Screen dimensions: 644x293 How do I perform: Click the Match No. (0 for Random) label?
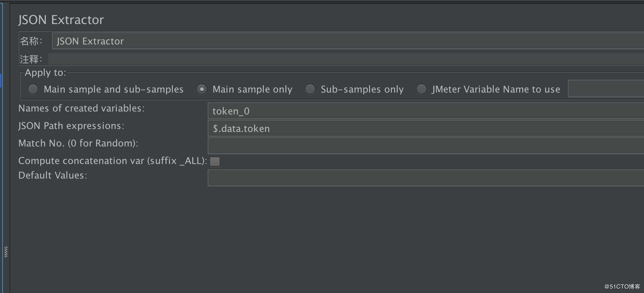[78, 143]
